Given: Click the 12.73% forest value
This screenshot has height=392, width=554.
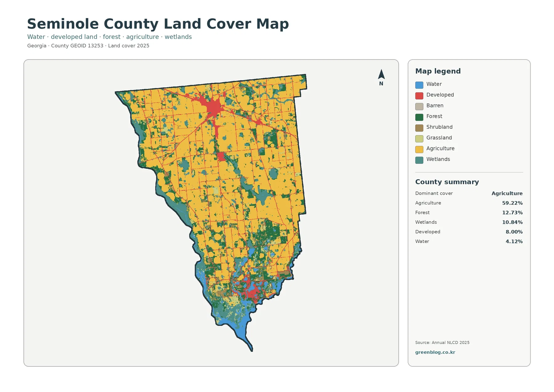Looking at the screenshot, I should coord(512,212).
